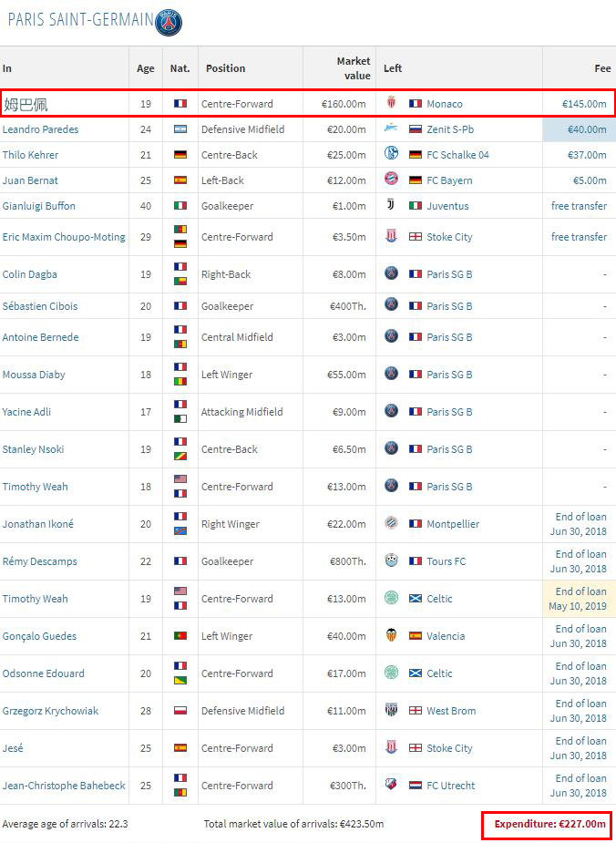
Task: Click the Paris Saint-Germain heading title
Action: coord(80,20)
